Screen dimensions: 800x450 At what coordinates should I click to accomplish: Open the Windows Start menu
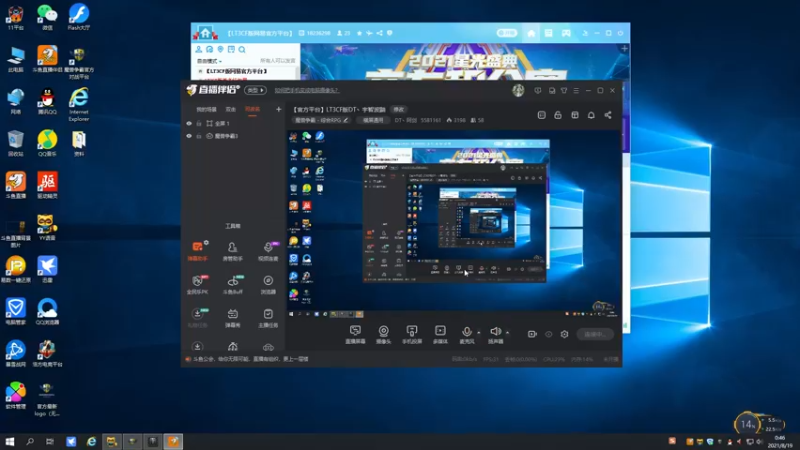(10, 441)
